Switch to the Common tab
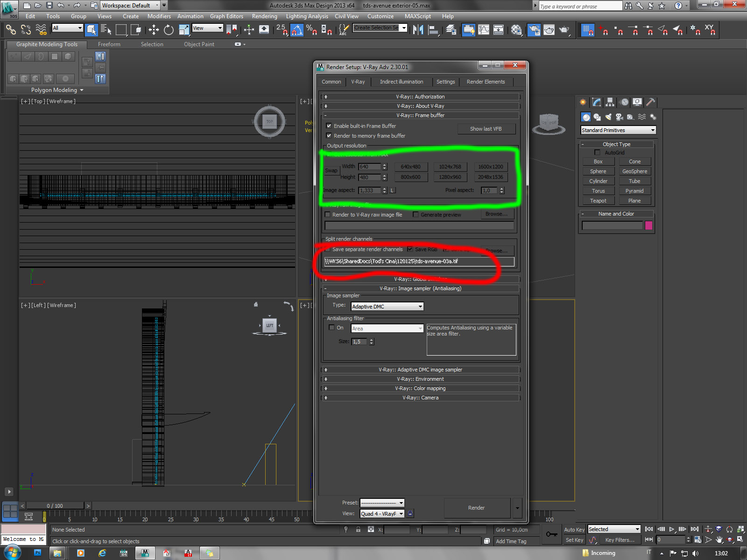This screenshot has width=747, height=560. pos(331,82)
